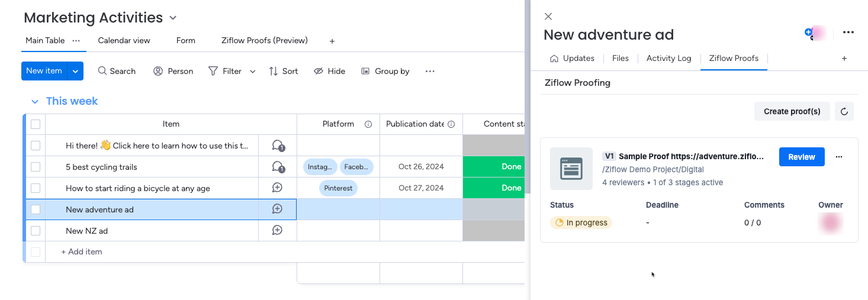Click the Platform column info icon
This screenshot has width=868, height=300.
(x=368, y=124)
